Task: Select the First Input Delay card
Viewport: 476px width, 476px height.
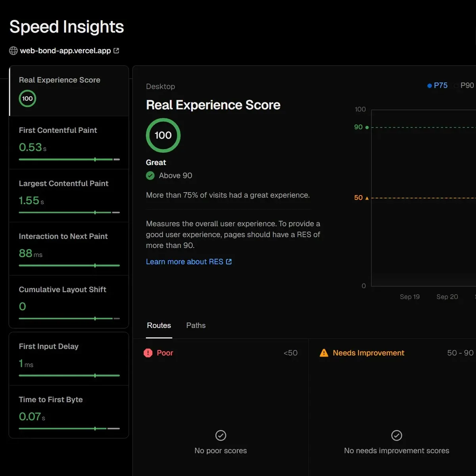Action: pos(69,359)
